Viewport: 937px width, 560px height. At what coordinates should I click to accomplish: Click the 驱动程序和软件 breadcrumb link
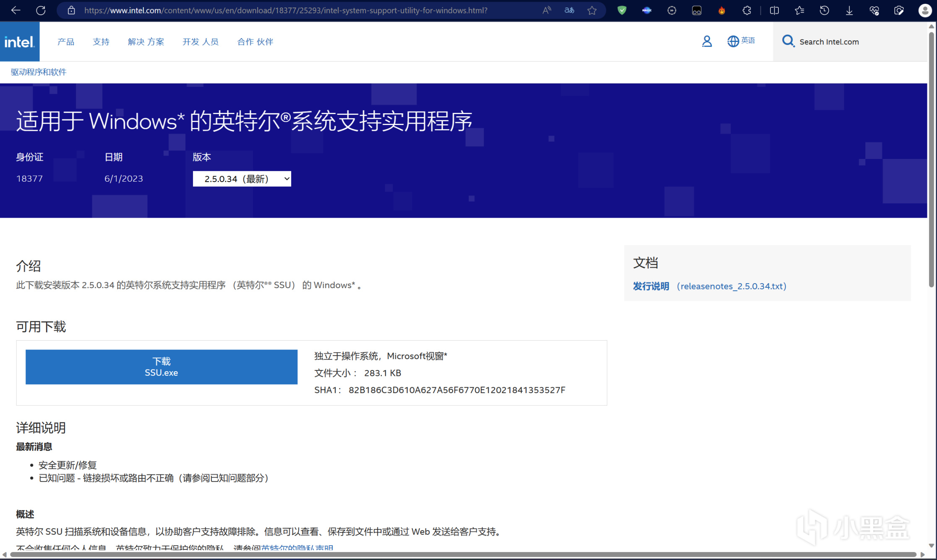39,72
